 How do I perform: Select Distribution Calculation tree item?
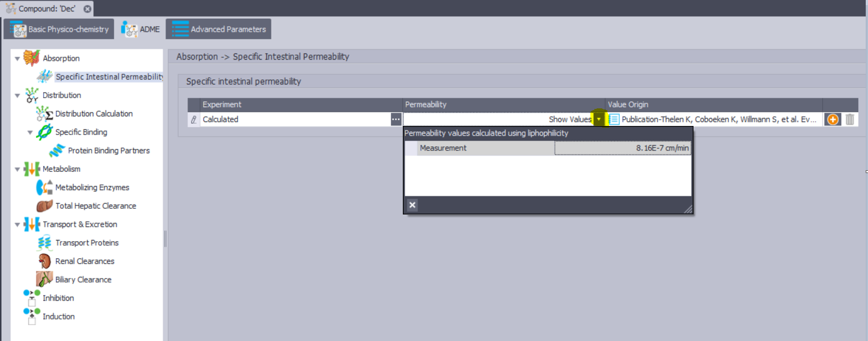[x=94, y=113]
